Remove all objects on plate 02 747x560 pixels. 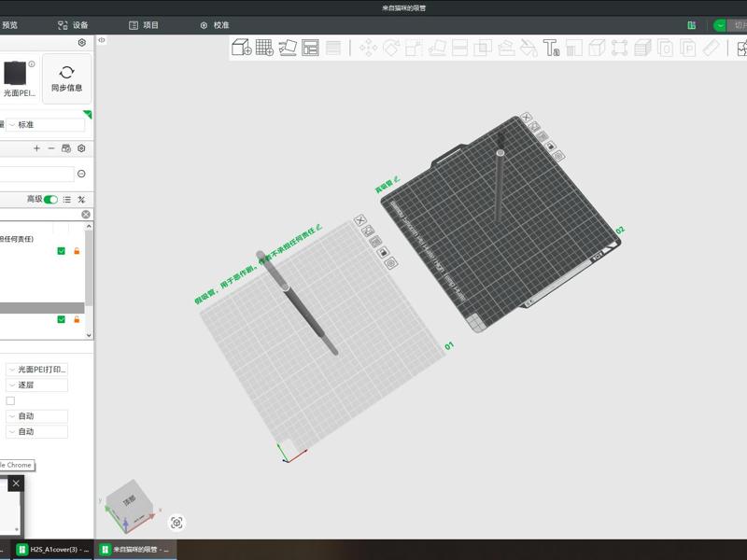[x=526, y=118]
